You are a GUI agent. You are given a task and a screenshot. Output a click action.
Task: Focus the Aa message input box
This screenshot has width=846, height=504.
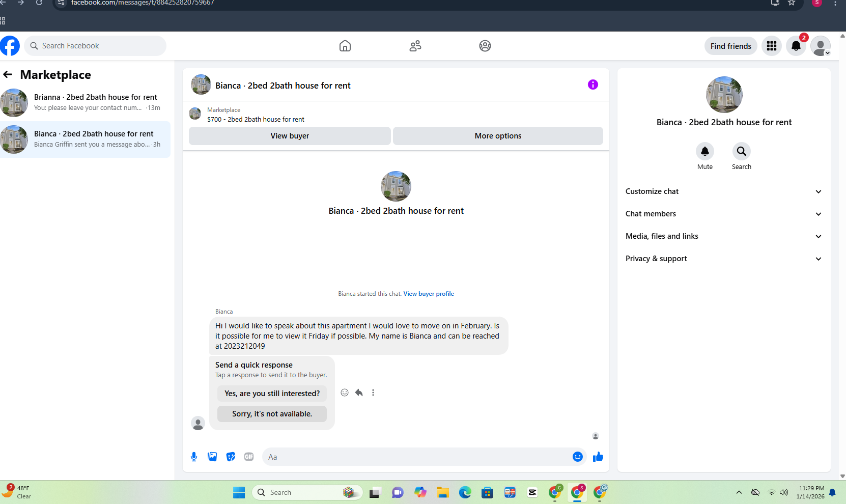point(417,457)
